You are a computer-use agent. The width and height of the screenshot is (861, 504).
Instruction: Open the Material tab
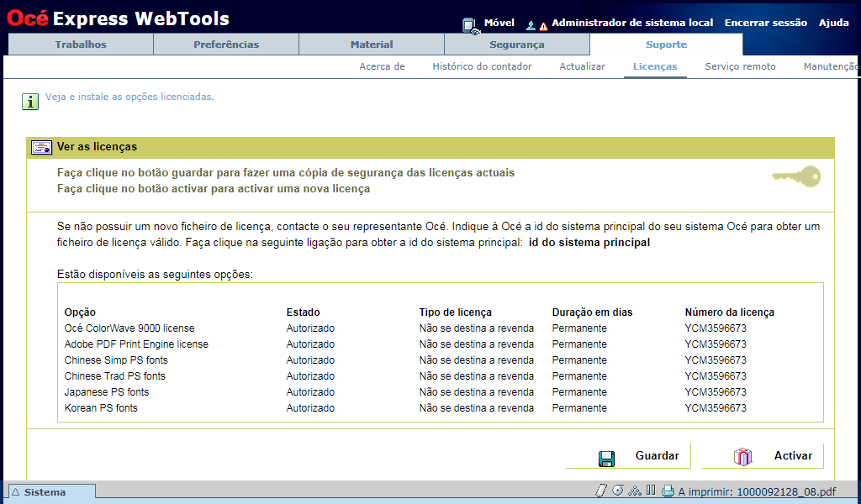pyautogui.click(x=372, y=45)
